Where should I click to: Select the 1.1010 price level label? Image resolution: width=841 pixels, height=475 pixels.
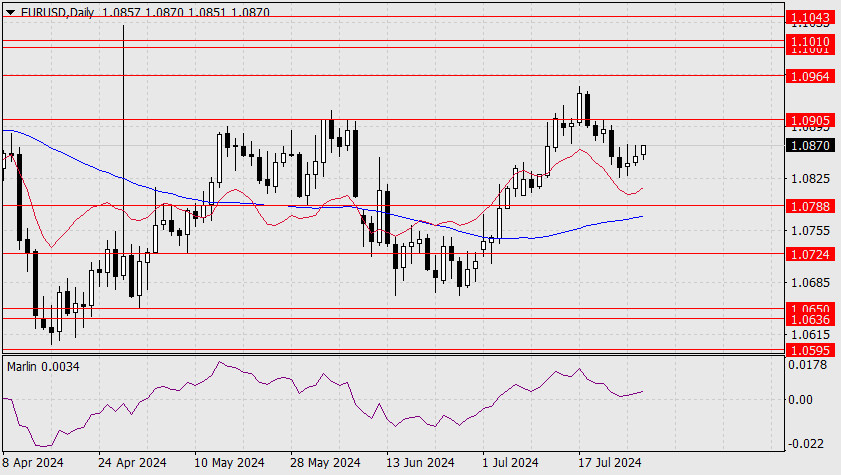(x=810, y=41)
